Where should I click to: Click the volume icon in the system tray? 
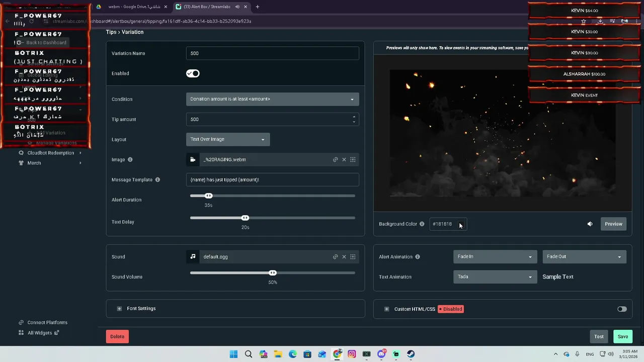(611, 354)
